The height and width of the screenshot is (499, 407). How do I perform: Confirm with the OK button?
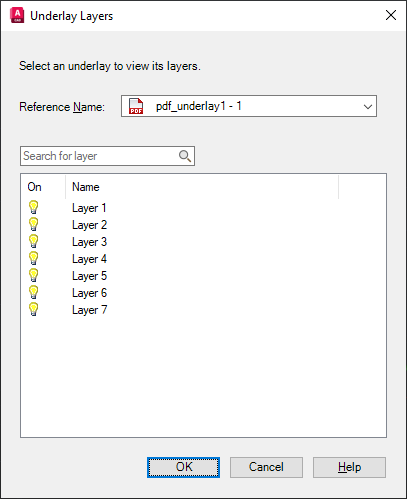pyautogui.click(x=183, y=467)
